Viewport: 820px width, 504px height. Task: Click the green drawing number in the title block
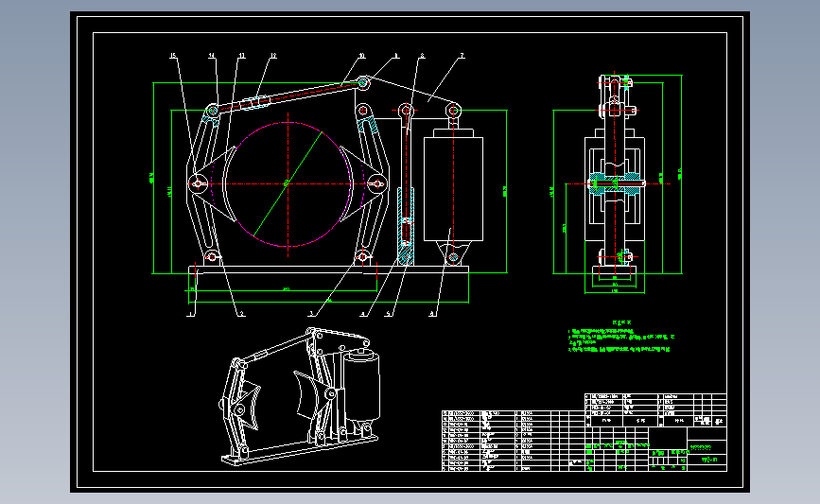click(708, 461)
